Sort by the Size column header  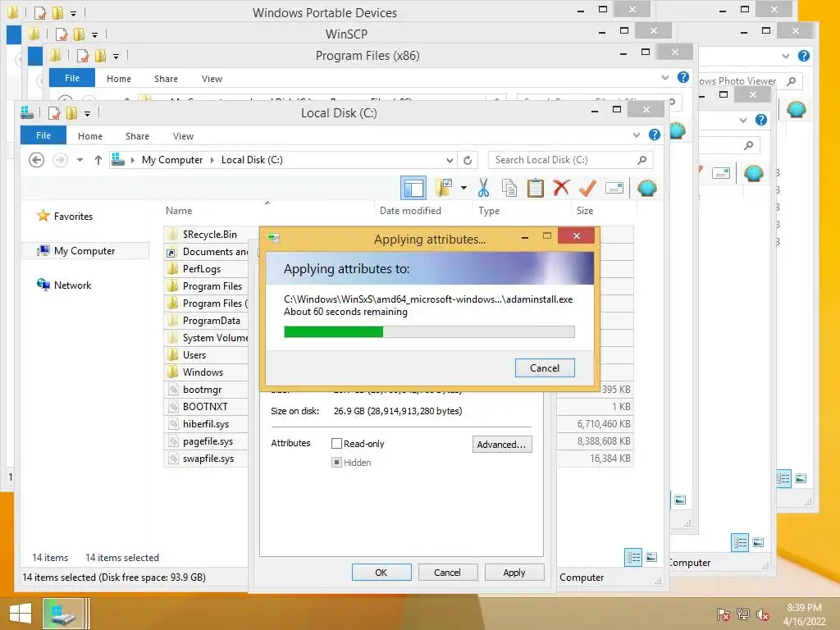point(584,211)
